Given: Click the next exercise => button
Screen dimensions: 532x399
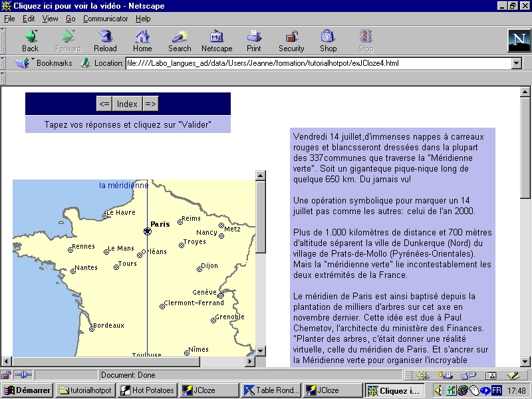Looking at the screenshot, I should click(x=150, y=104).
